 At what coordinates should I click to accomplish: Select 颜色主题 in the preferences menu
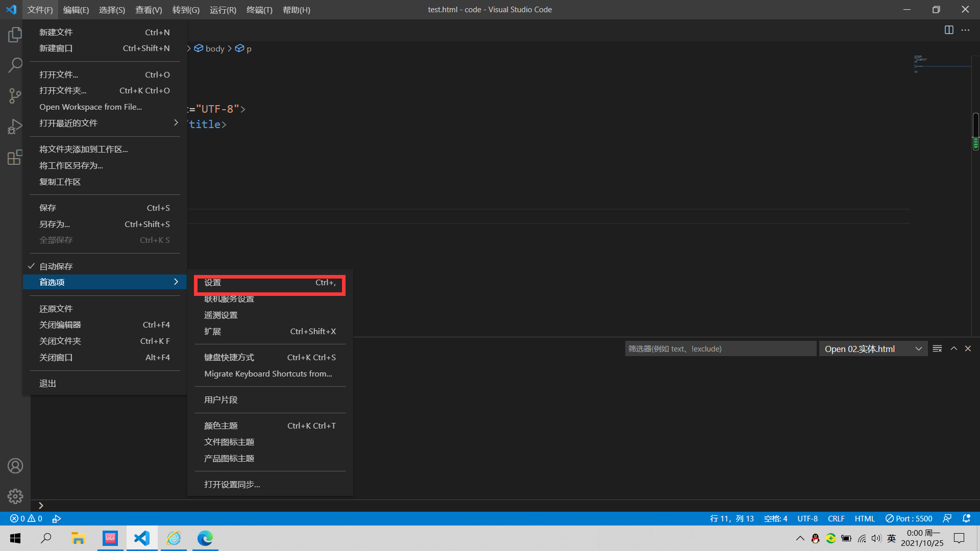point(220,425)
